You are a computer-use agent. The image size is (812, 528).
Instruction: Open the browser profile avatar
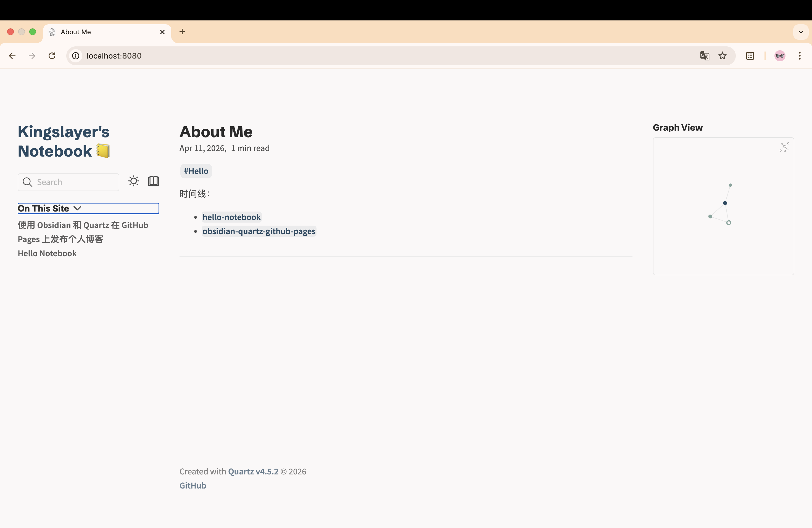point(780,56)
